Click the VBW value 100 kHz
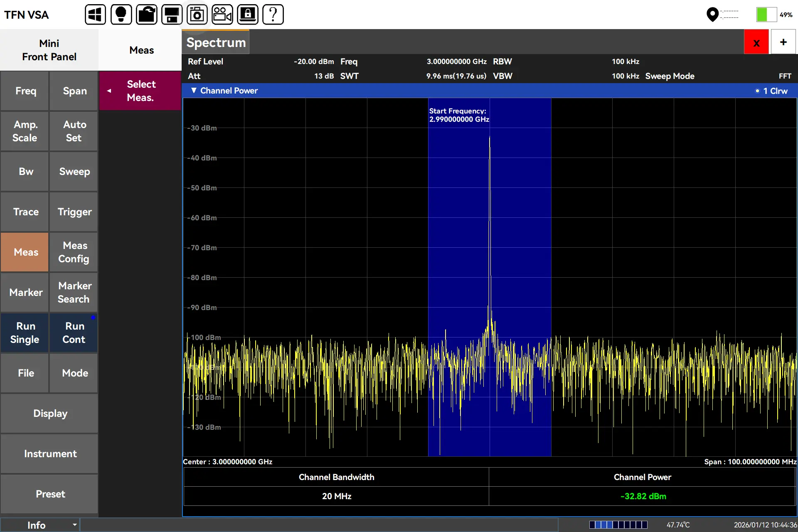Viewport: 798px width, 532px height. [625, 76]
